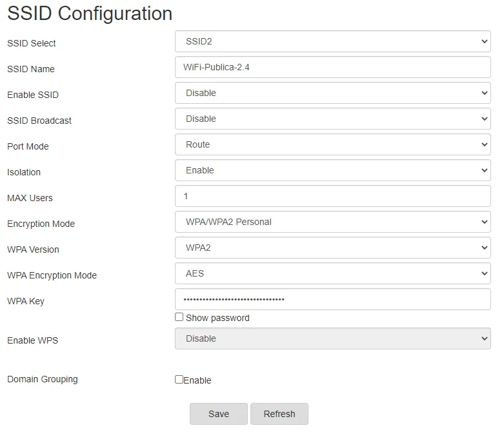Click the SSID Configuration heading
This screenshot has width=504, height=439.
pos(90,14)
